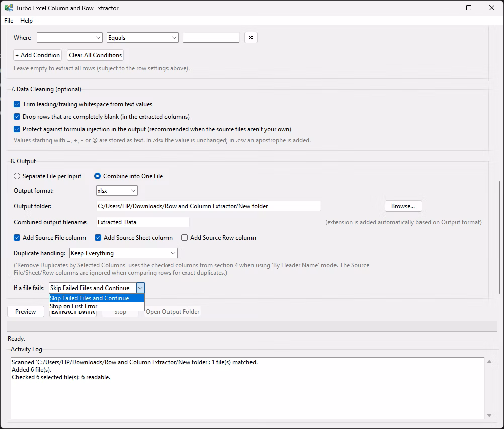The width and height of the screenshot is (504, 429).
Task: Click the extraction progress bar
Action: (252, 326)
